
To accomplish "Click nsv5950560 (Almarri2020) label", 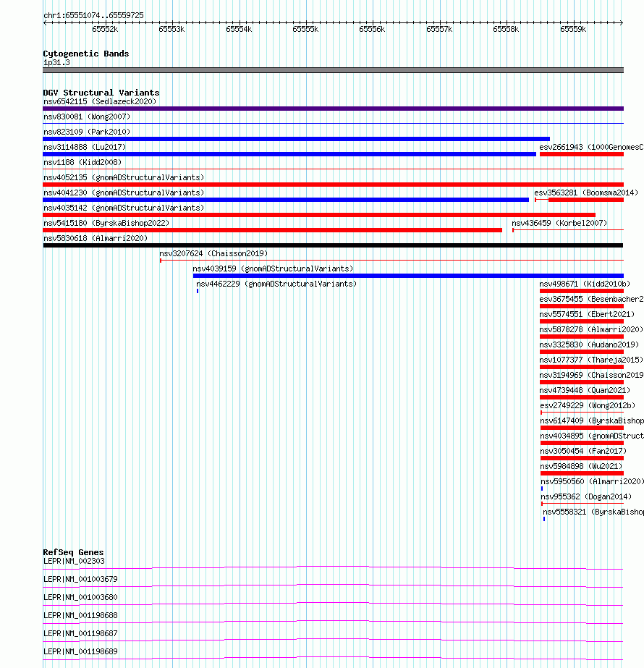I will (593, 481).
